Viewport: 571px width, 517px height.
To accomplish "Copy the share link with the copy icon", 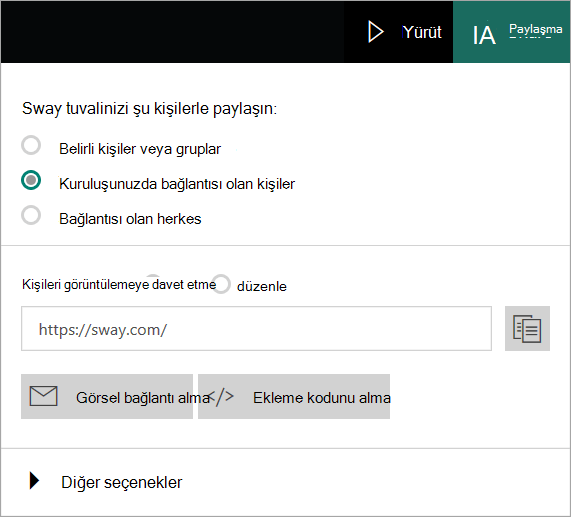I will [x=527, y=329].
